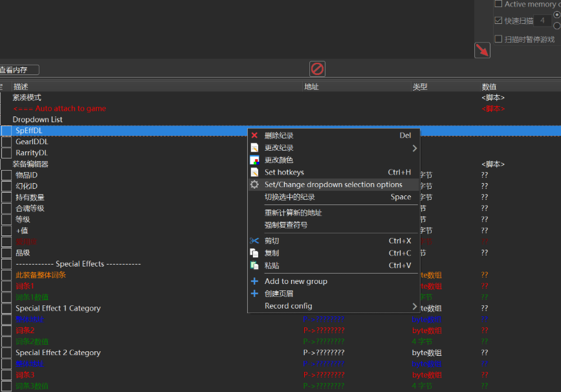561x392 pixels.
Task: Click the copy icon in context menu
Action: coord(254,254)
